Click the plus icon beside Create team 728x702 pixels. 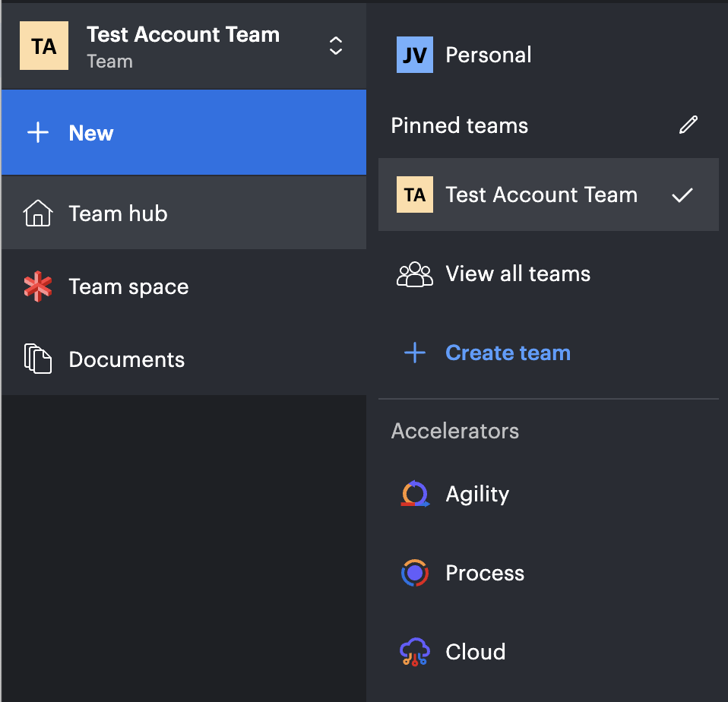(415, 353)
